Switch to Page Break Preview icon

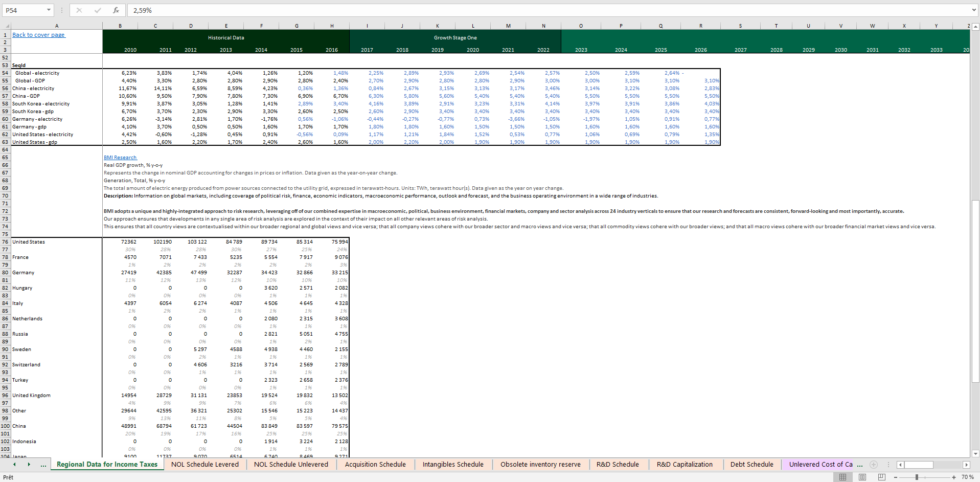881,477
